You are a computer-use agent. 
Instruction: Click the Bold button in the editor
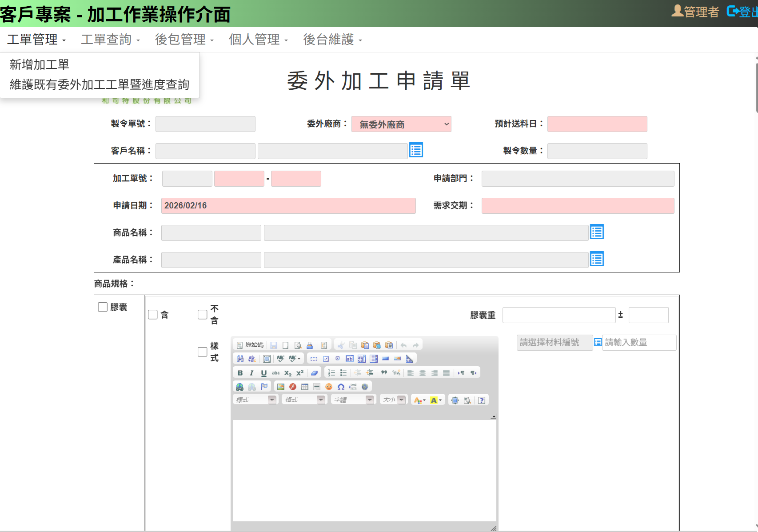click(240, 373)
